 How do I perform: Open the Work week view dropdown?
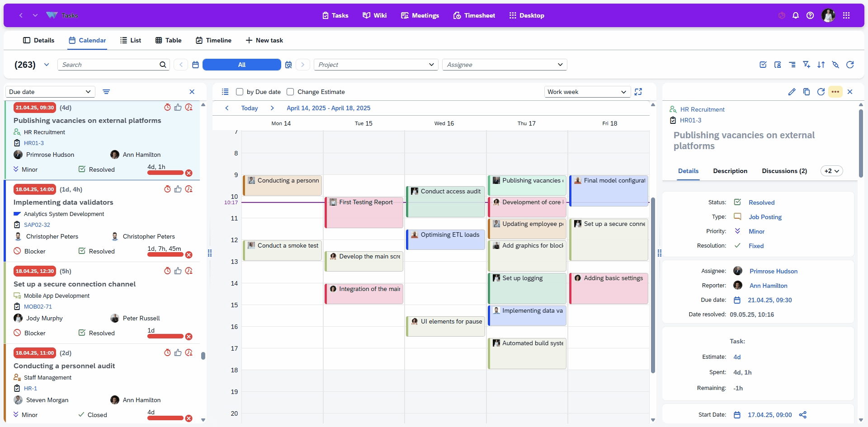(586, 92)
